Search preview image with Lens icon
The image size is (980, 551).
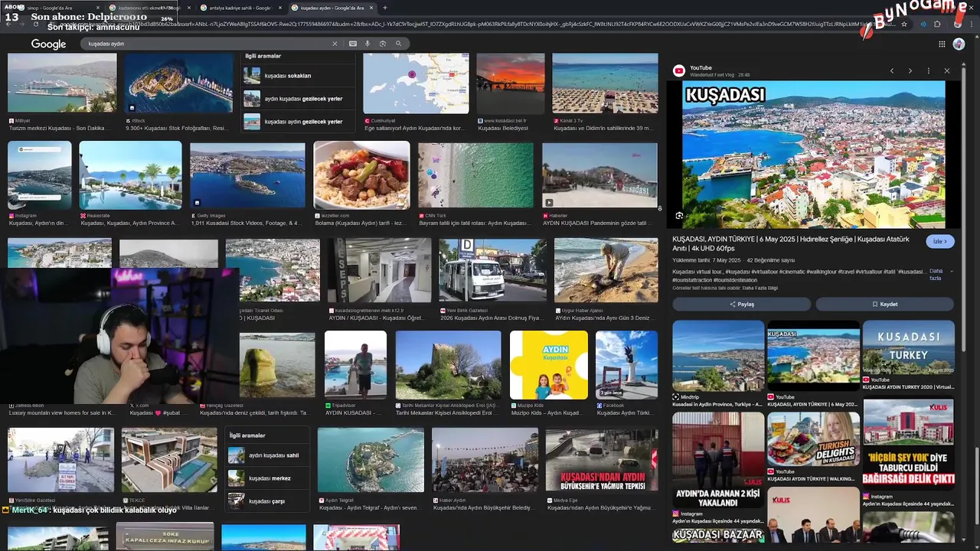point(679,216)
